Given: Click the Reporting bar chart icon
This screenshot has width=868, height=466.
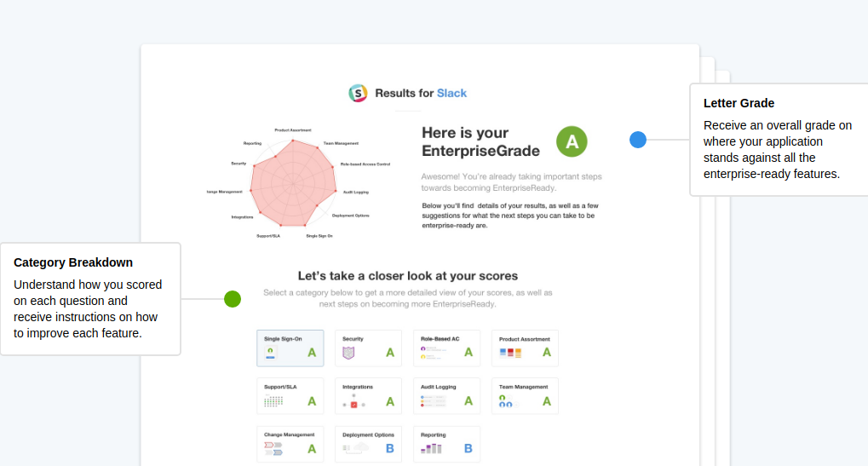Looking at the screenshot, I should 431,448.
